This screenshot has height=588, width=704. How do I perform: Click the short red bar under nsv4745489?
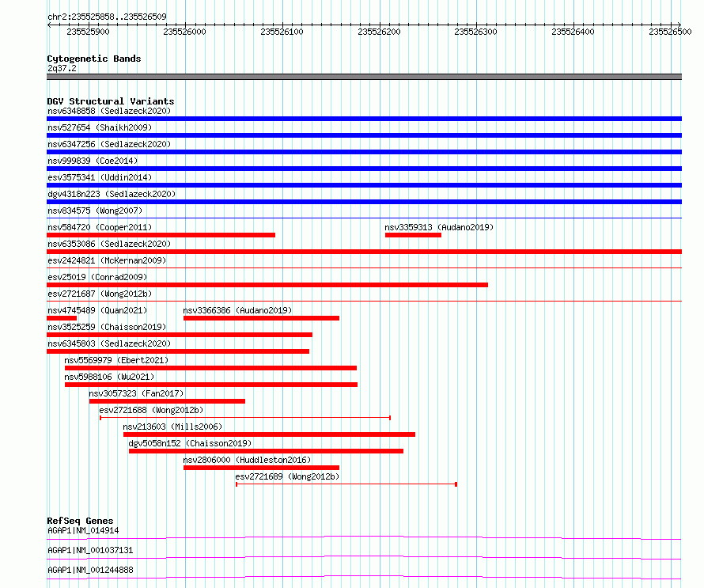(62, 318)
